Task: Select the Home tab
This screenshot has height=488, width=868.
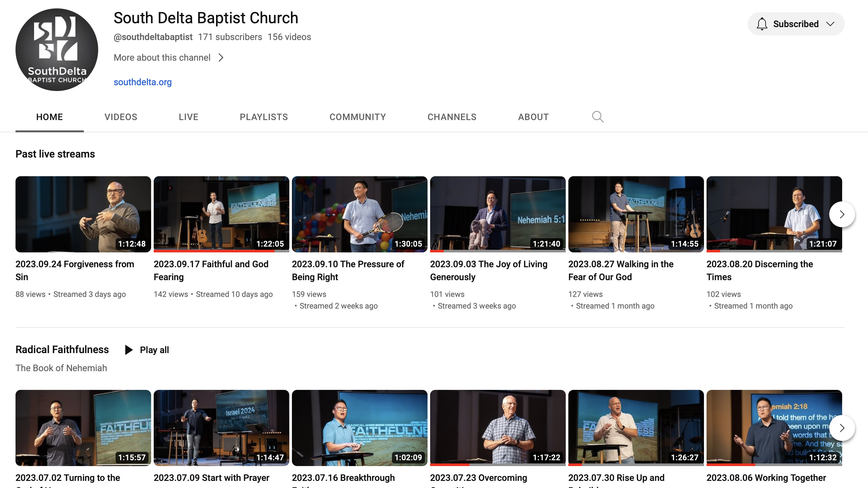Action: click(49, 117)
